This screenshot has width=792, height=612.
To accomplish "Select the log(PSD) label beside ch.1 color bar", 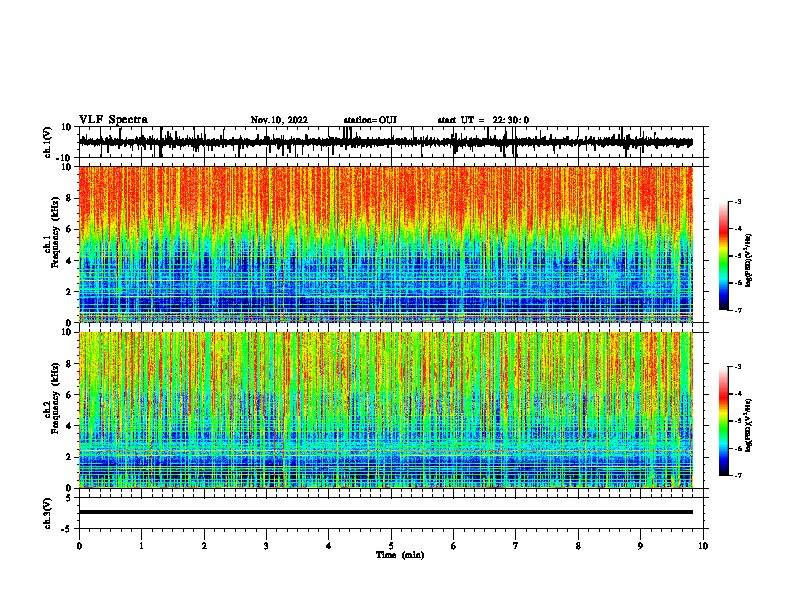I will coord(749,261).
